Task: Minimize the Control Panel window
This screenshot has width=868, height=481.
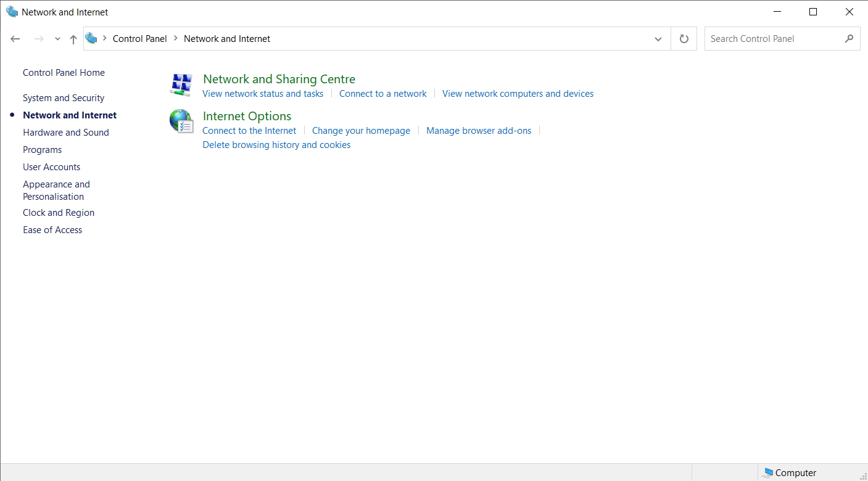Action: [x=777, y=12]
